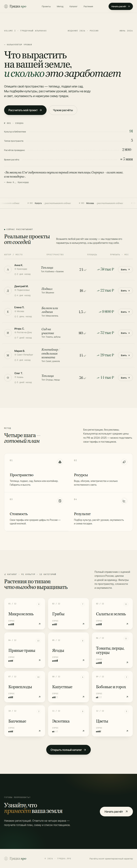Take Анна К.'s Теплица project with Взять

point(125,269)
